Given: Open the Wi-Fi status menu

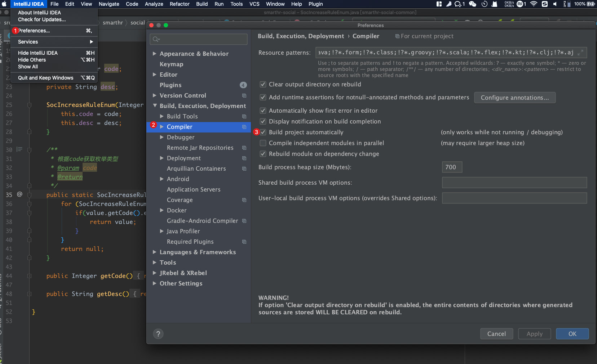Looking at the screenshot, I should [534, 4].
